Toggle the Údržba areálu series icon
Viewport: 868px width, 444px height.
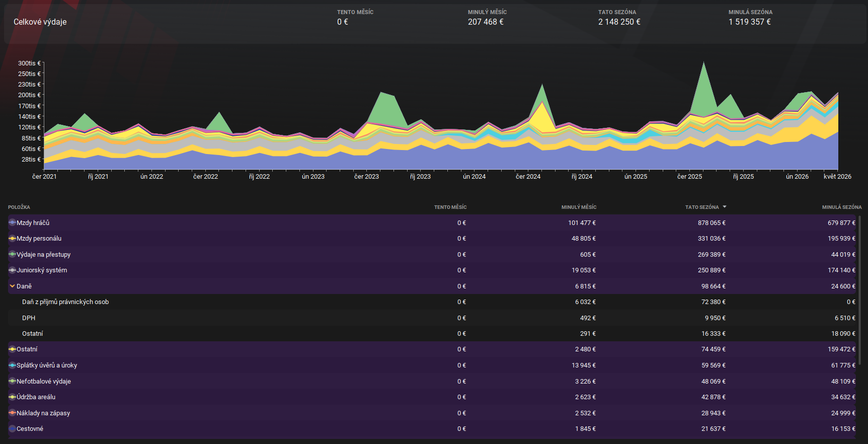click(12, 397)
